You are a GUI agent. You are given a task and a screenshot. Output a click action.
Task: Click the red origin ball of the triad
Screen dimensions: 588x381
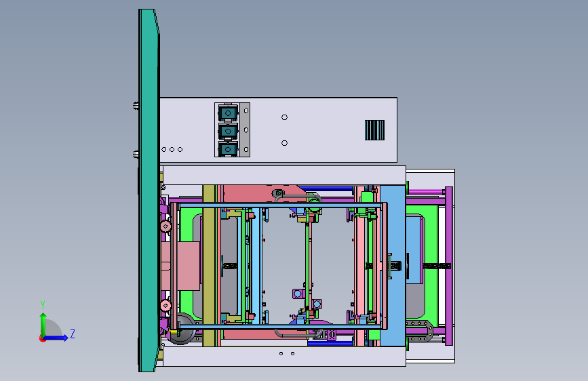tap(42, 338)
